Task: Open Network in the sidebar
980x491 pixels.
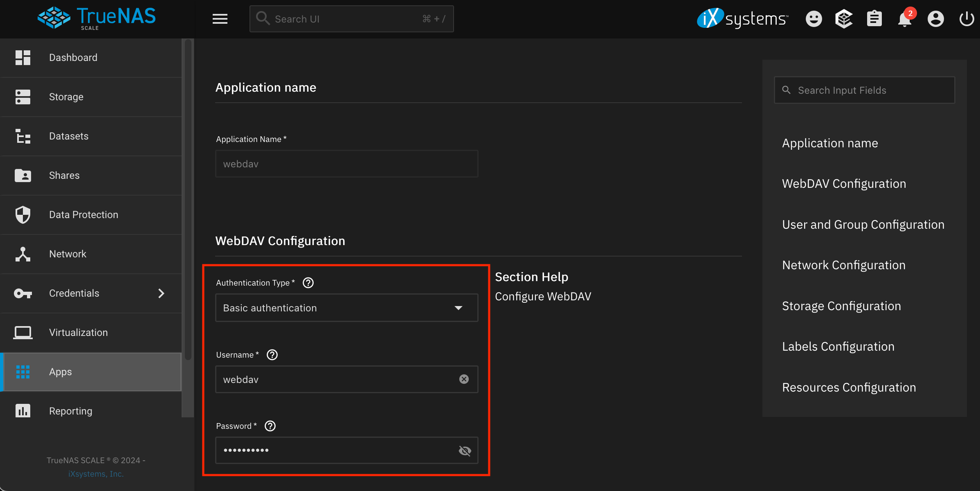Action: click(91, 254)
